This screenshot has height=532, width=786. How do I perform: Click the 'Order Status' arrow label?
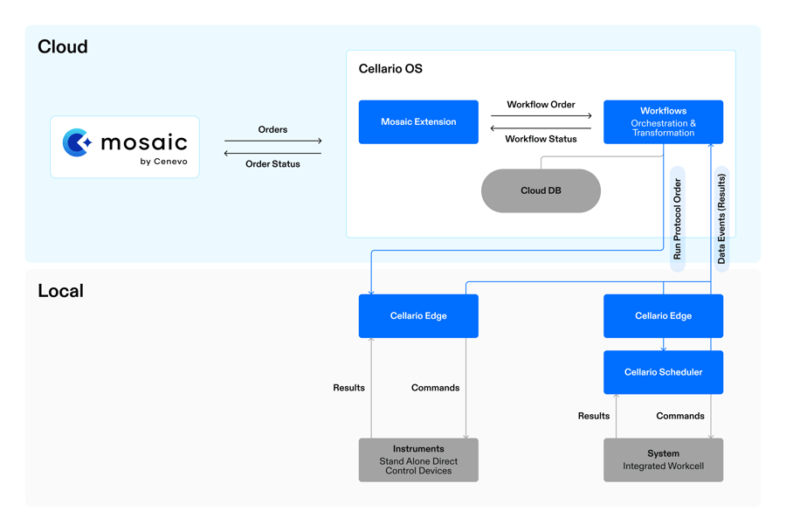272,164
